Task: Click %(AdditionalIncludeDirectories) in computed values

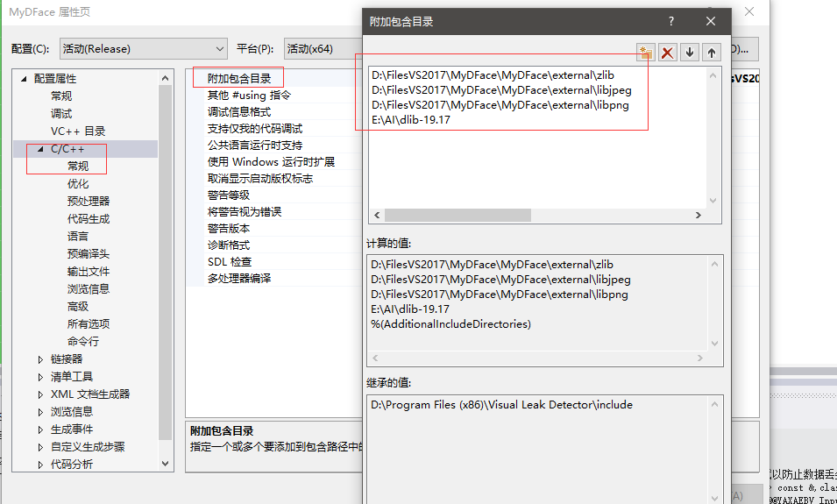Action: 451,324
